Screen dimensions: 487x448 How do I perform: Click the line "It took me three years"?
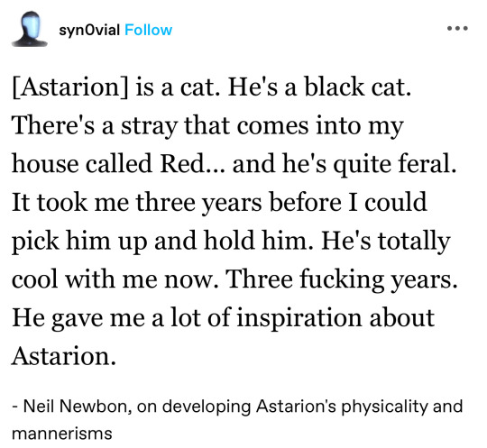pyautogui.click(x=219, y=202)
